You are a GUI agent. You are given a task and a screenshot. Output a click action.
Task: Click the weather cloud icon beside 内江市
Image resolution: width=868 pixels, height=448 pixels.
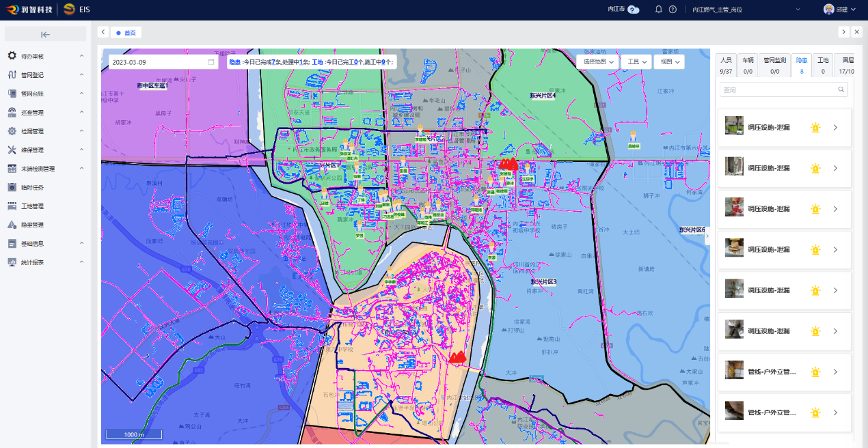[x=633, y=10]
